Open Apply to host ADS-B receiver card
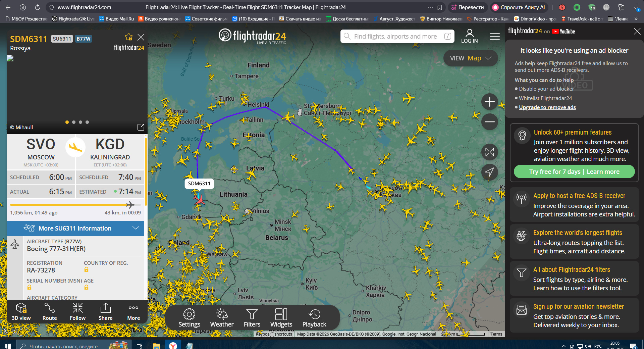Screen dimensions: 644x349 point(574,205)
